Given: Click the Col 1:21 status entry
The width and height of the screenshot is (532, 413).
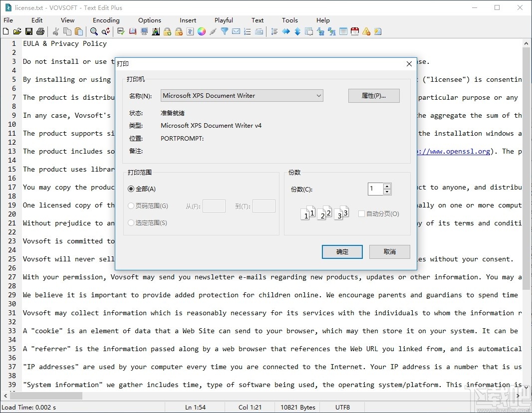Looking at the screenshot, I should [250, 407].
